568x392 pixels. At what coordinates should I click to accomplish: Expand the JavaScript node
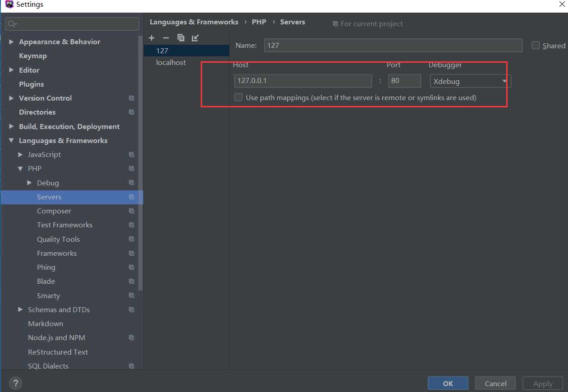pos(20,155)
